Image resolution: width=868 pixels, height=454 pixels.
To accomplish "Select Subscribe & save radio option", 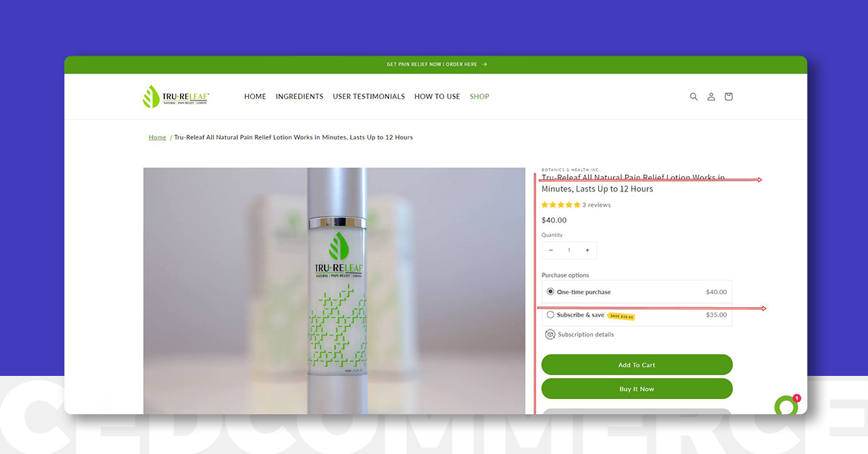I will [550, 314].
